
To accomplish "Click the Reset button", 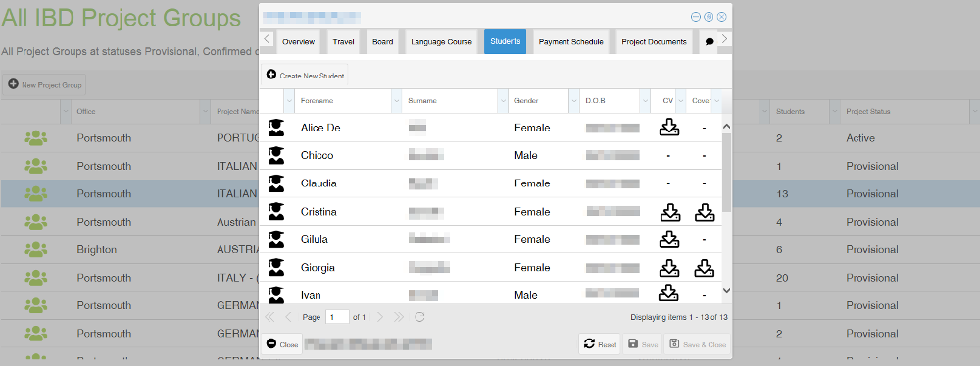I will [x=600, y=344].
